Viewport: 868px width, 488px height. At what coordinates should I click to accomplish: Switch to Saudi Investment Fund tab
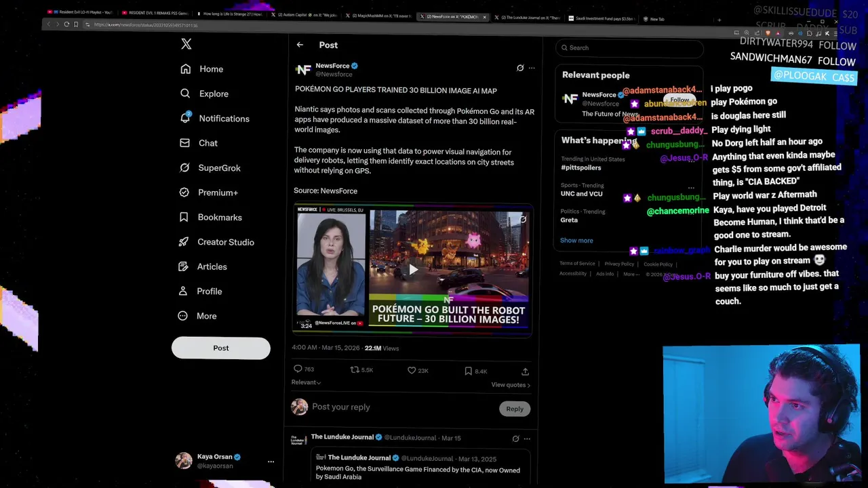[601, 18]
